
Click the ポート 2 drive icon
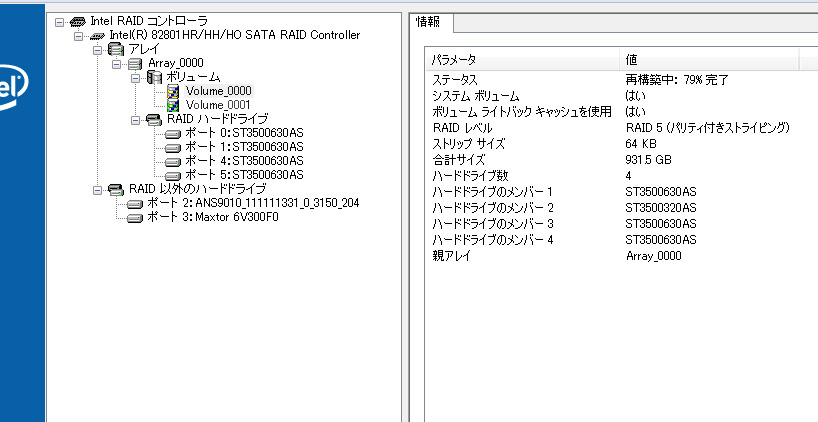click(135, 204)
